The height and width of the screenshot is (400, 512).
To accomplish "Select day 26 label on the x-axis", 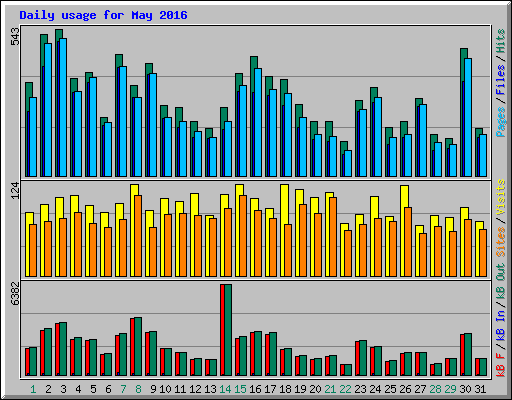I will (x=405, y=389).
